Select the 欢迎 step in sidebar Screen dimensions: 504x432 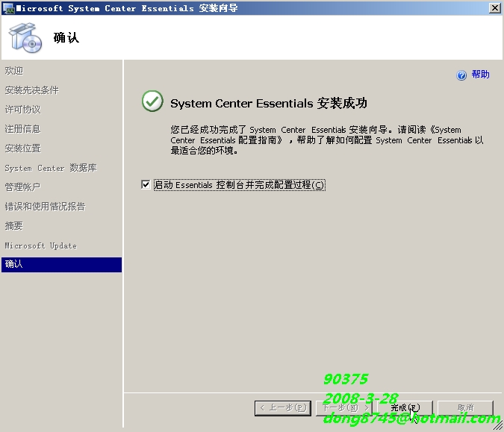click(x=14, y=71)
